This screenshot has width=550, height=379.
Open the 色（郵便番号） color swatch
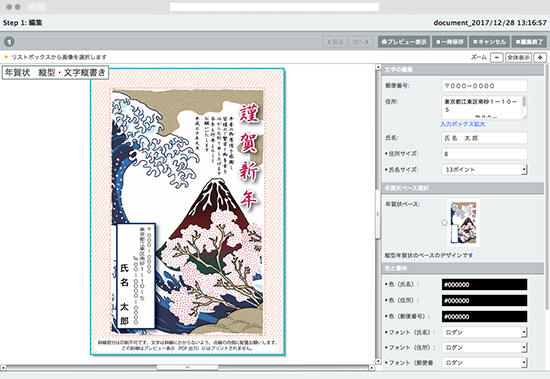[484, 316]
